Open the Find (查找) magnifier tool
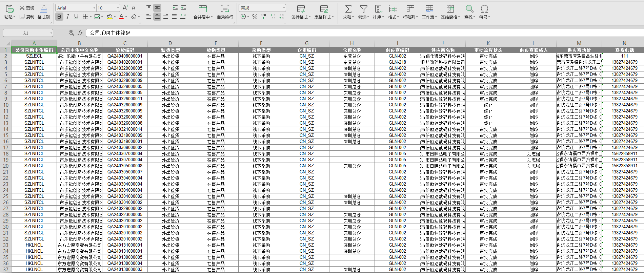 pos(469,9)
